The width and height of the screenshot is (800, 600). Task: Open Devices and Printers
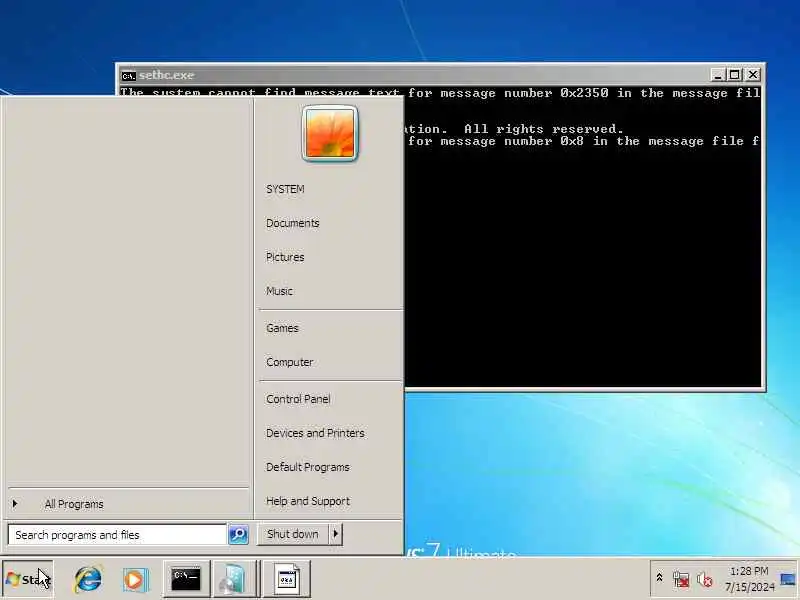pos(315,433)
